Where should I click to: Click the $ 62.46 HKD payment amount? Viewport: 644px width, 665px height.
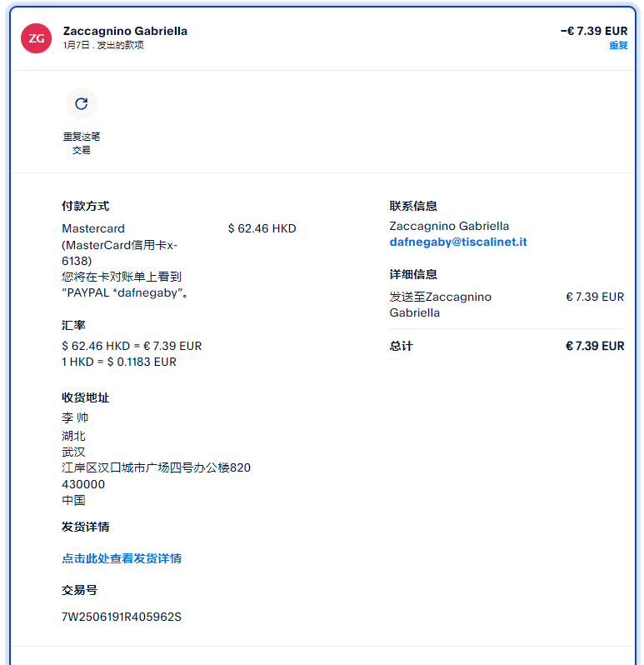coord(262,228)
